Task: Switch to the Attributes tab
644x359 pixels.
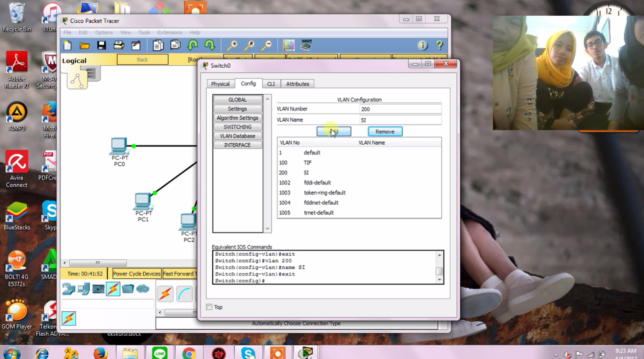Action: (x=297, y=84)
